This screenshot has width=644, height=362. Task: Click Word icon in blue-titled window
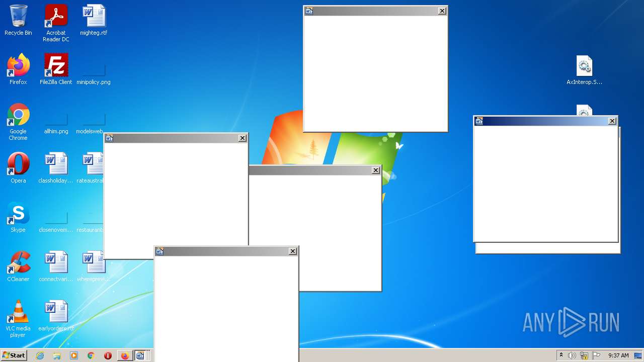pos(479,121)
